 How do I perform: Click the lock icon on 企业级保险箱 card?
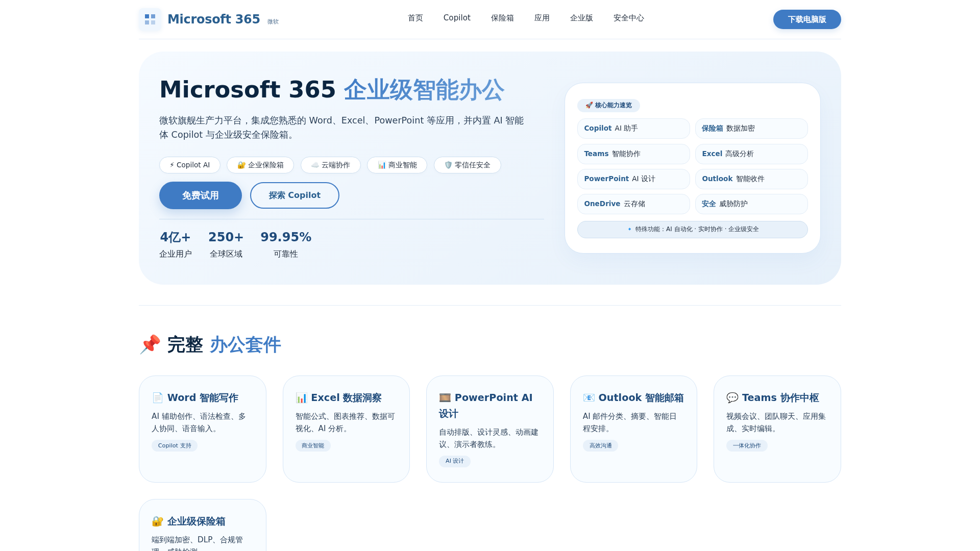coord(158,521)
